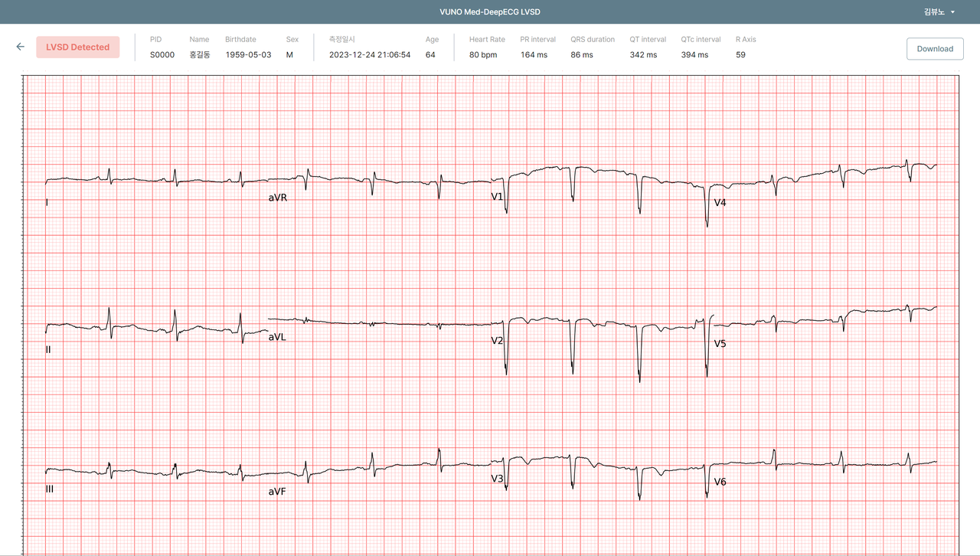Select the V4 chest lead label
980x556 pixels.
tap(720, 203)
